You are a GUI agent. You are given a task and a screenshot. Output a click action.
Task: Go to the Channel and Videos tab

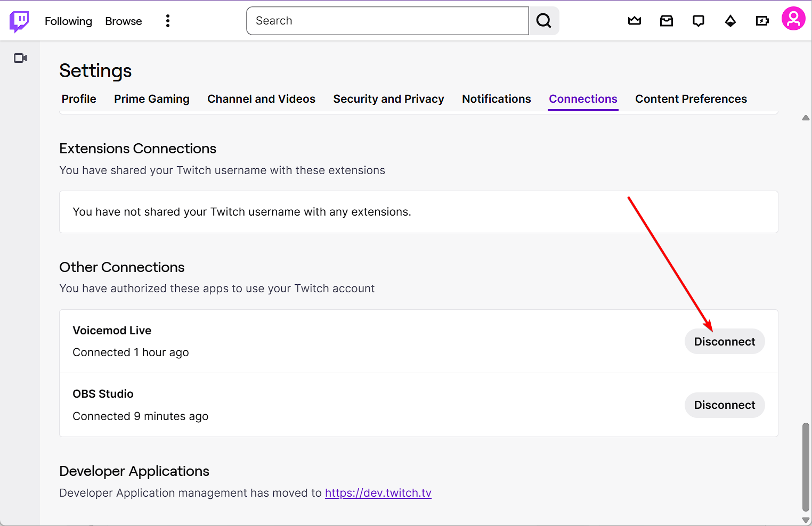pos(261,99)
